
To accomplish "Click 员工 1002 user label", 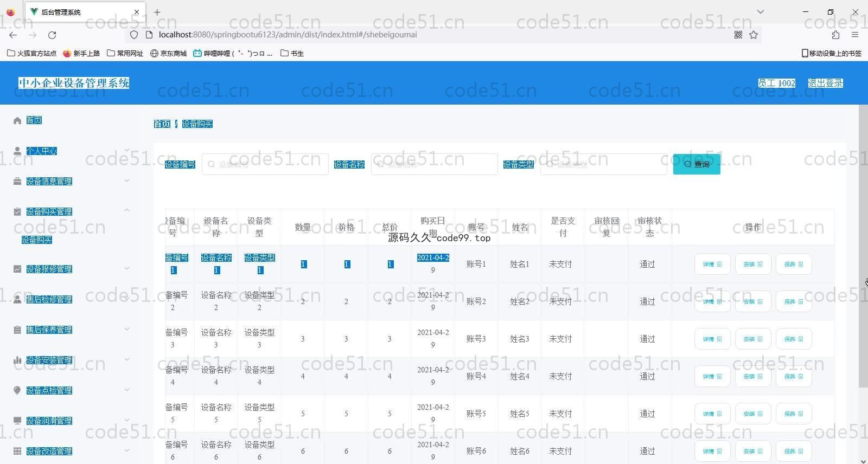I will 776,83.
